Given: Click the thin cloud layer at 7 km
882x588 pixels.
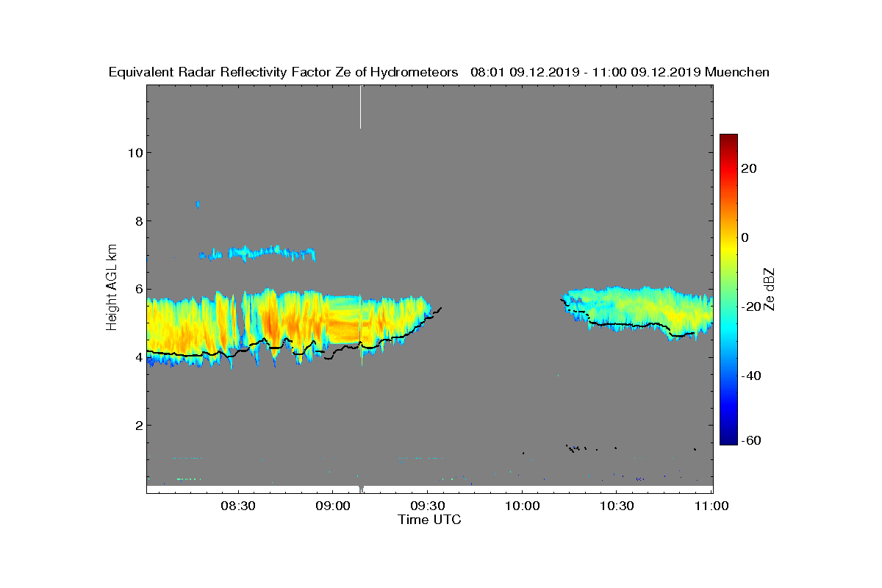Looking at the screenshot, I should 257,254.
